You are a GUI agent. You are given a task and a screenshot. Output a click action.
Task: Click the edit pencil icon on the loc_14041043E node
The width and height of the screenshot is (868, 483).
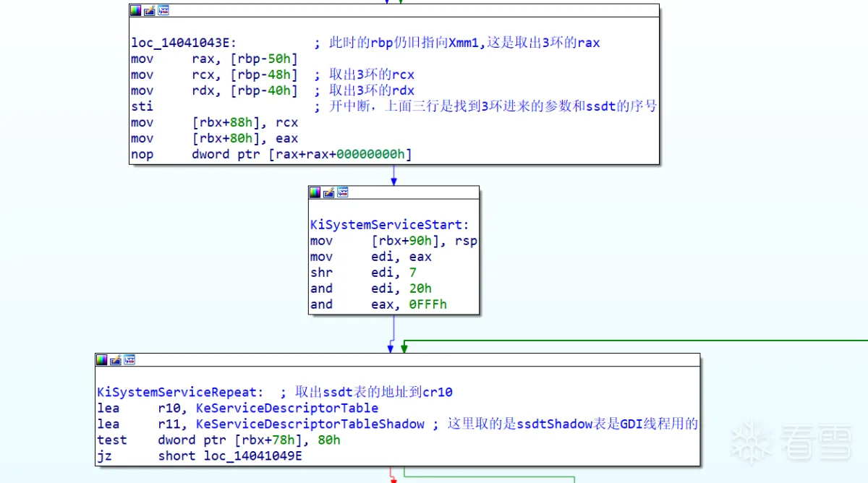click(x=150, y=11)
